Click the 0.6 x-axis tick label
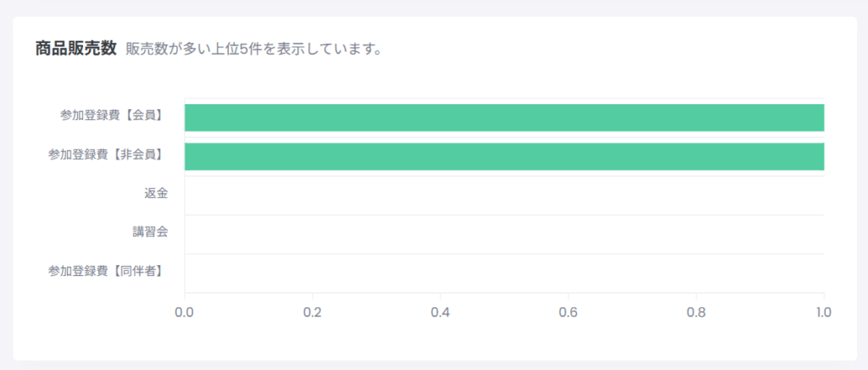This screenshot has width=868, height=370. point(568,312)
